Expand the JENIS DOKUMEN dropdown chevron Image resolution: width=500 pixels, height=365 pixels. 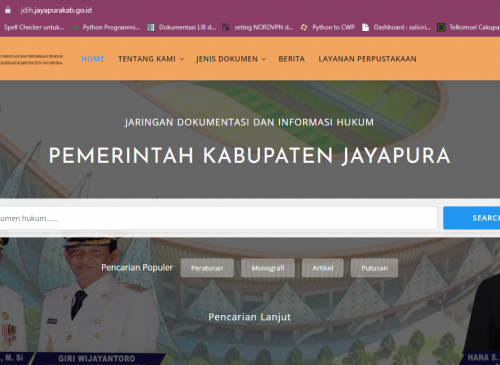[264, 59]
